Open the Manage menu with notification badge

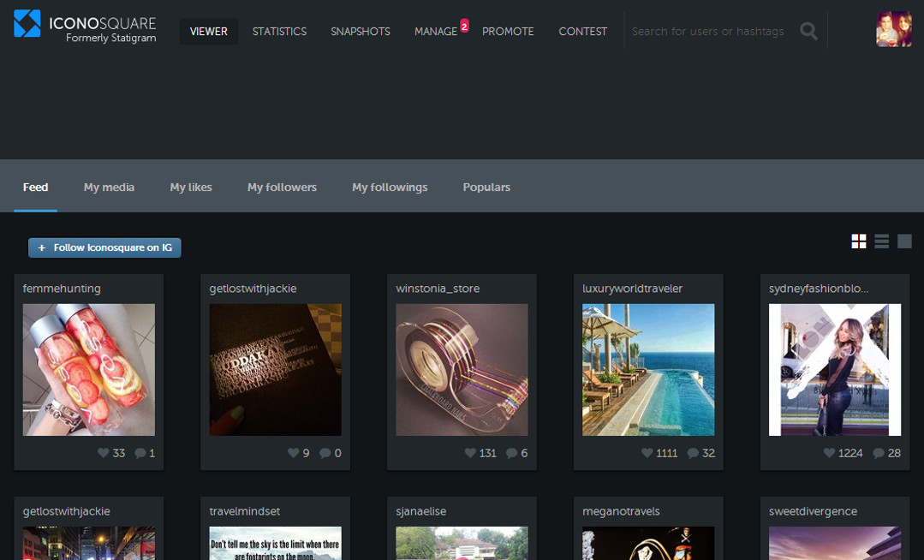coord(436,32)
